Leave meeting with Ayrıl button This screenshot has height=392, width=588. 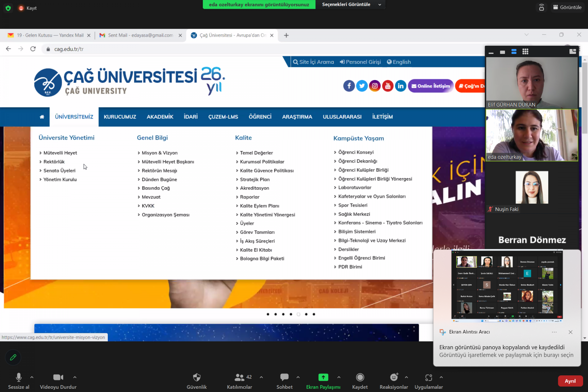point(570,381)
